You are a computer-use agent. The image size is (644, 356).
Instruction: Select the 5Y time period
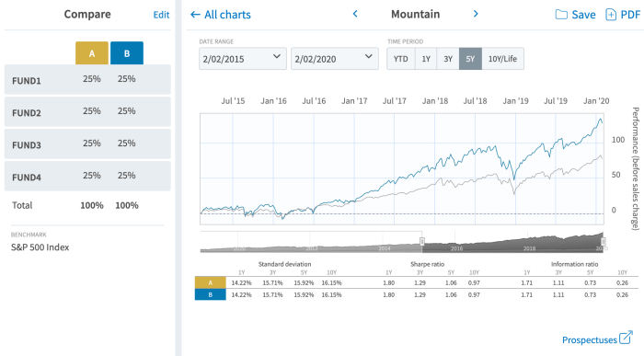(x=470, y=59)
